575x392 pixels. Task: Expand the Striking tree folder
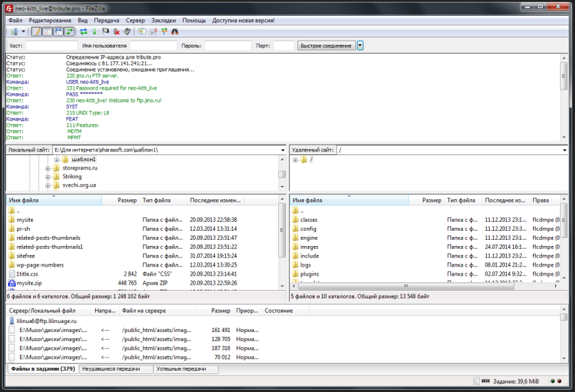tap(48, 177)
